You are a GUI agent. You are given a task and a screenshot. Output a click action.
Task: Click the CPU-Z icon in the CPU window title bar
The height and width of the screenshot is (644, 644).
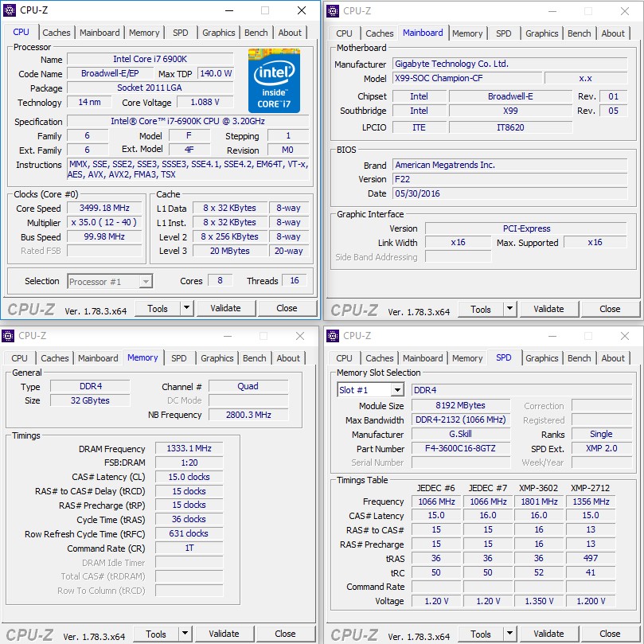10,10
